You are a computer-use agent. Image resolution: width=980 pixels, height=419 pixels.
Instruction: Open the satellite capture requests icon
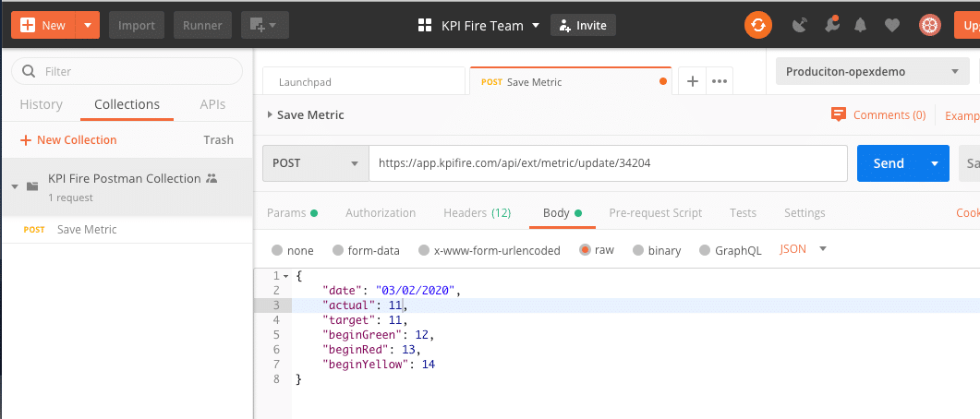(x=800, y=25)
